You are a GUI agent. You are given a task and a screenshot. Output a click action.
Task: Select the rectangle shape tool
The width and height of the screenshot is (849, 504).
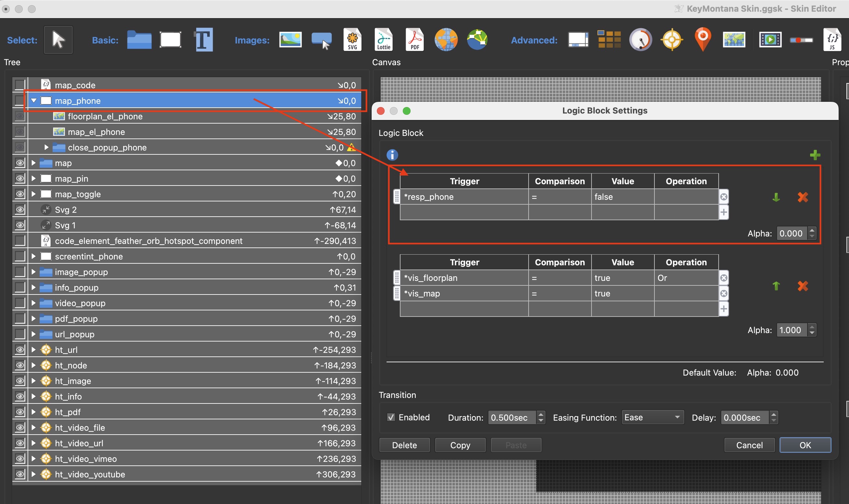pos(170,40)
